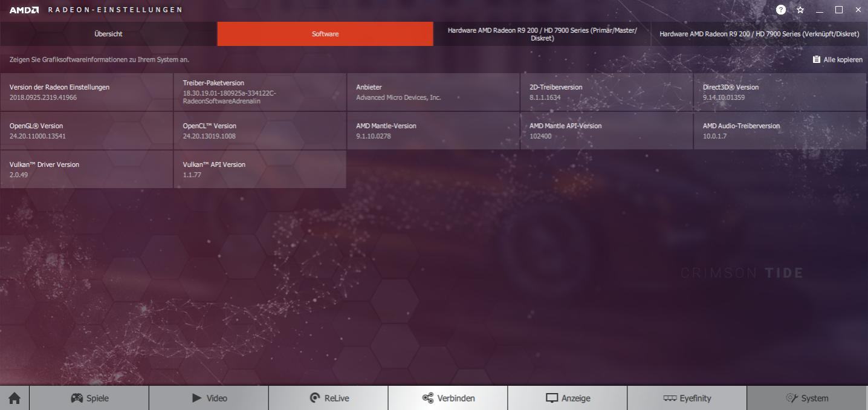Image resolution: width=868 pixels, height=410 pixels.
Task: Select the Vulkan Driver Version tile
Action: coord(86,169)
